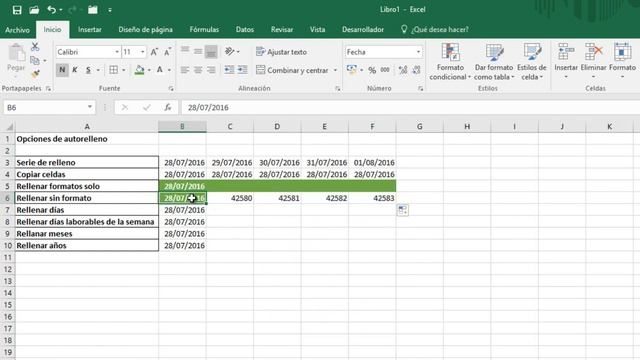Image resolution: width=640 pixels, height=360 pixels.
Task: Open Formato condicional menu
Action: click(450, 62)
